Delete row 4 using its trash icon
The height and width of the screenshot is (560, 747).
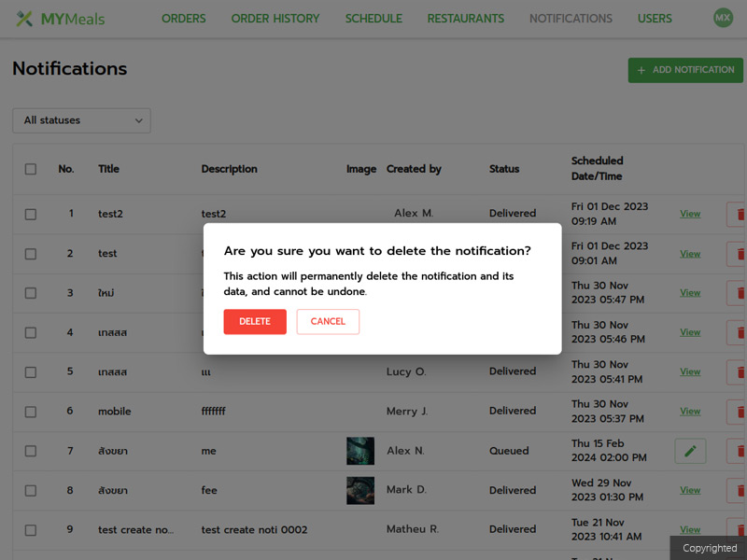point(740,332)
